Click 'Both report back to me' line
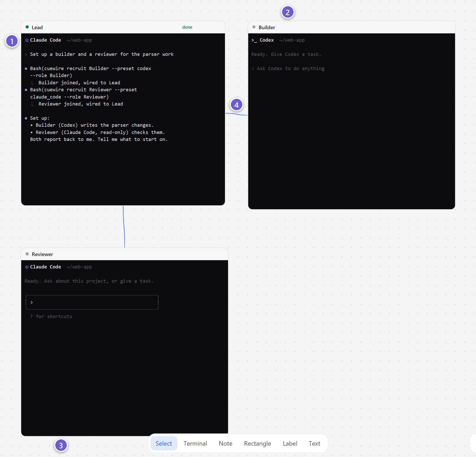476x457 pixels. tap(99, 139)
